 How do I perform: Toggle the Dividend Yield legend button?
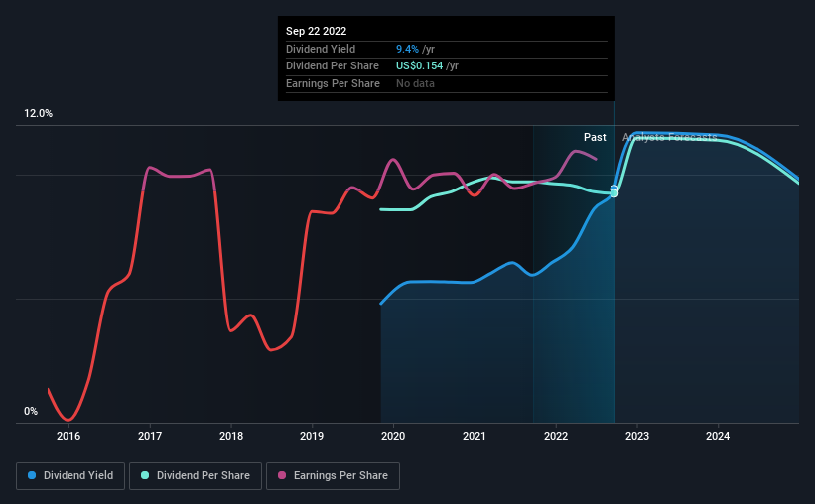click(x=70, y=476)
